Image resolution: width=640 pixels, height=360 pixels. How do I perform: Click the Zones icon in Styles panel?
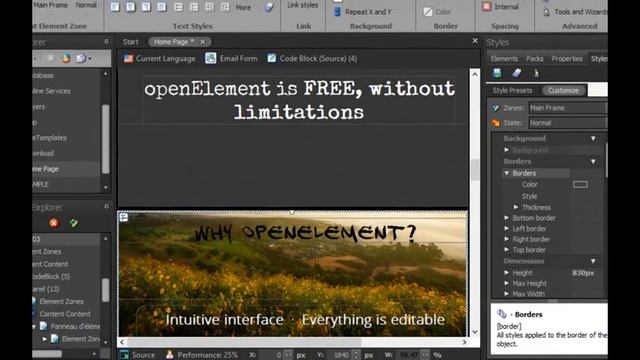click(x=496, y=108)
